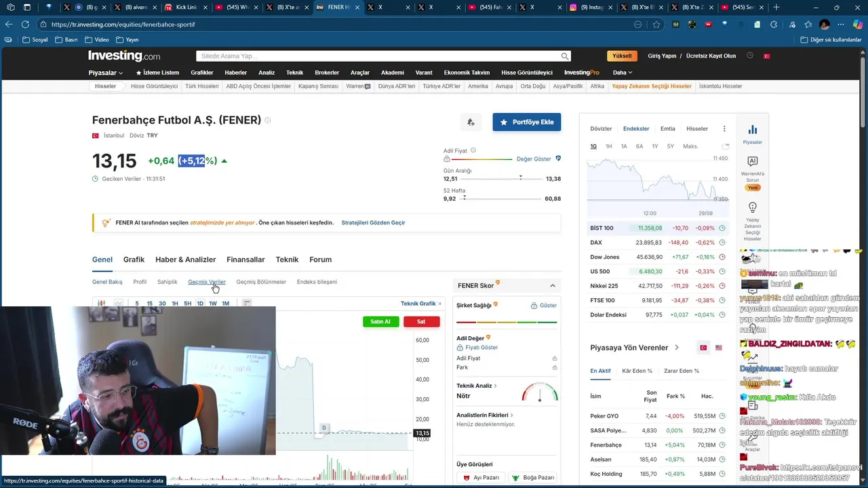Collapse the FENER Skor panel
The height and width of the screenshot is (488, 868).
click(553, 286)
